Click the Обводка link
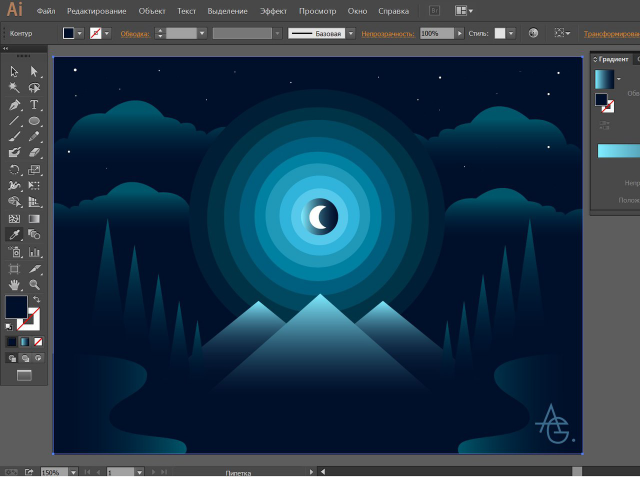Image resolution: width=640 pixels, height=477 pixels. point(135,34)
